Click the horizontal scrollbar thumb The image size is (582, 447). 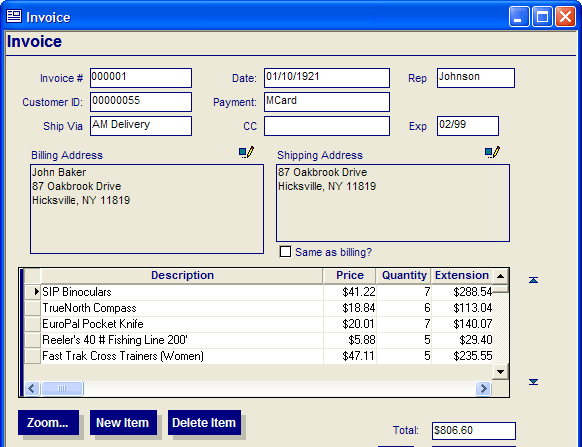click(62, 388)
